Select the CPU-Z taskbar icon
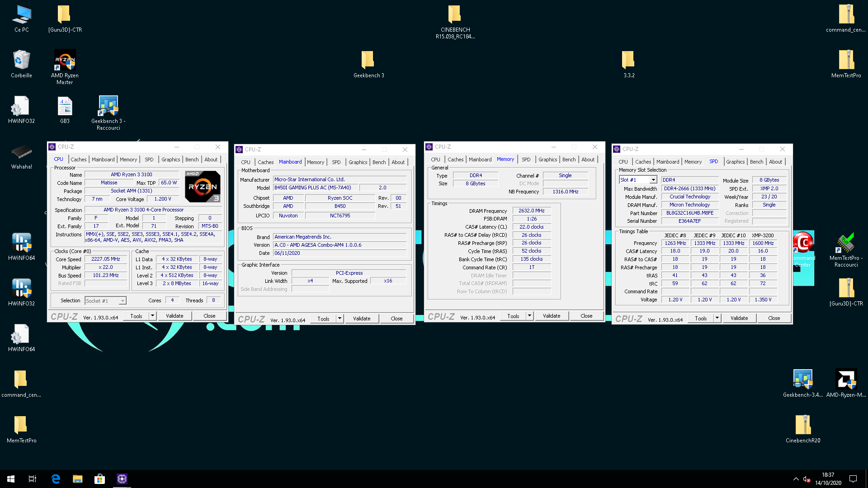 point(122,479)
